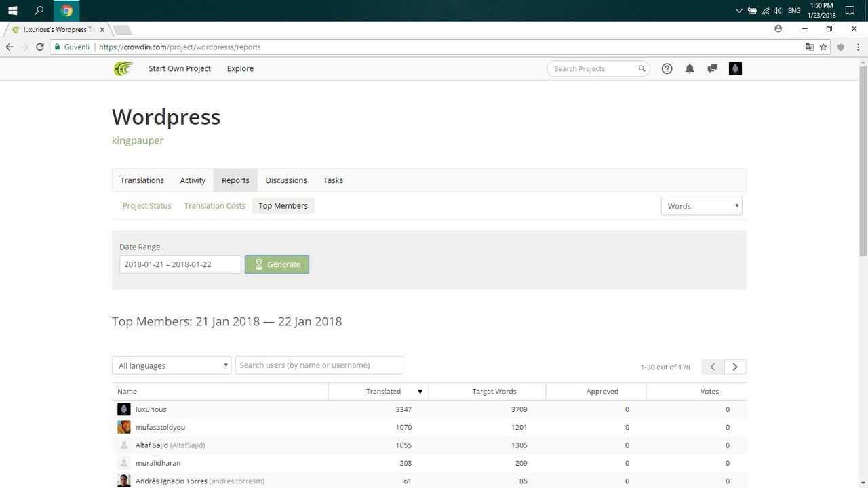Open the All languages dropdown

172,365
